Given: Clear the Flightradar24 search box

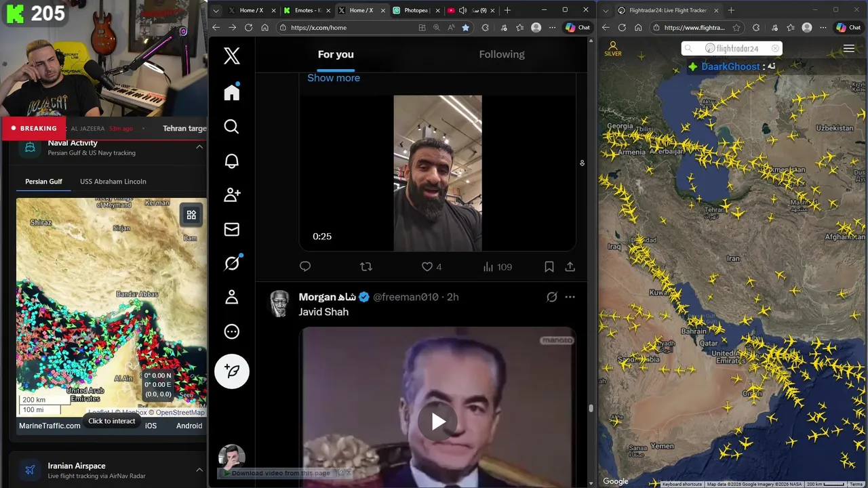Looking at the screenshot, I should click(775, 48).
